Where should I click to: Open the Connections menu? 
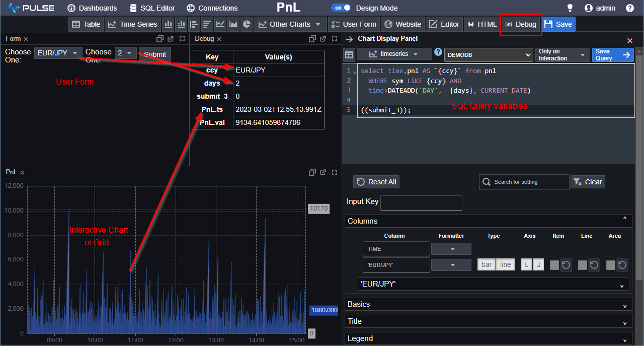(212, 8)
